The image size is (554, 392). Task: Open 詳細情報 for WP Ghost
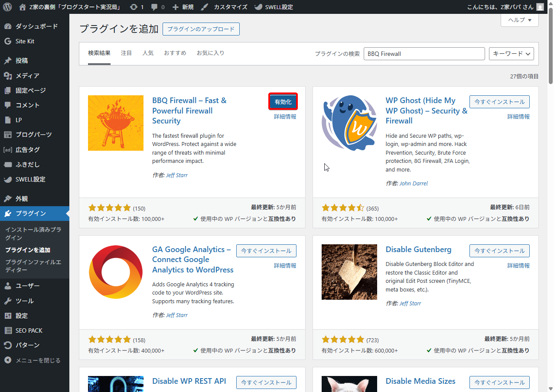point(518,117)
